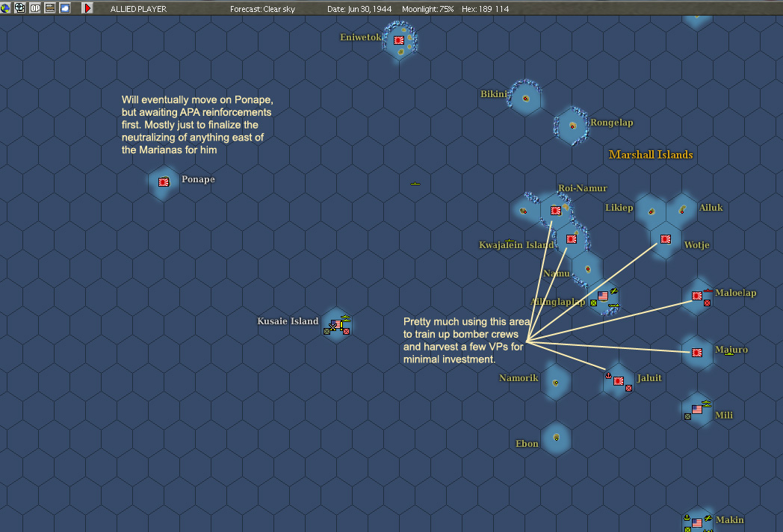Select the green task force ships at Mili
This screenshot has height=532, width=783.
click(706, 403)
